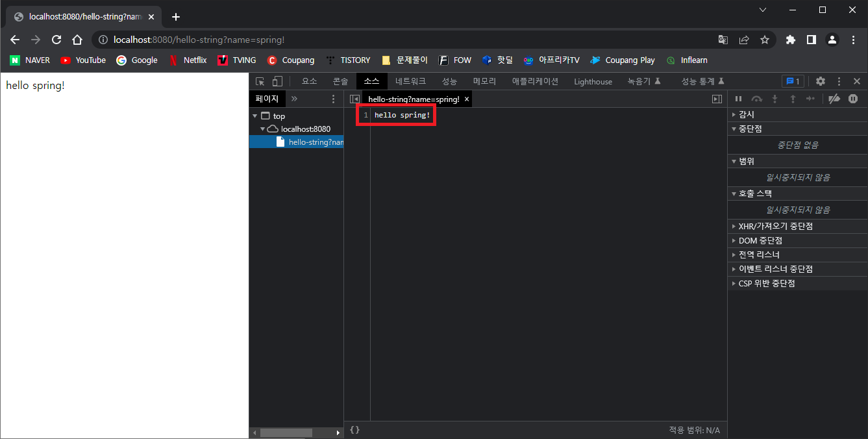Open the Extensions puzzle icon
The width and height of the screenshot is (868, 439).
pos(790,40)
